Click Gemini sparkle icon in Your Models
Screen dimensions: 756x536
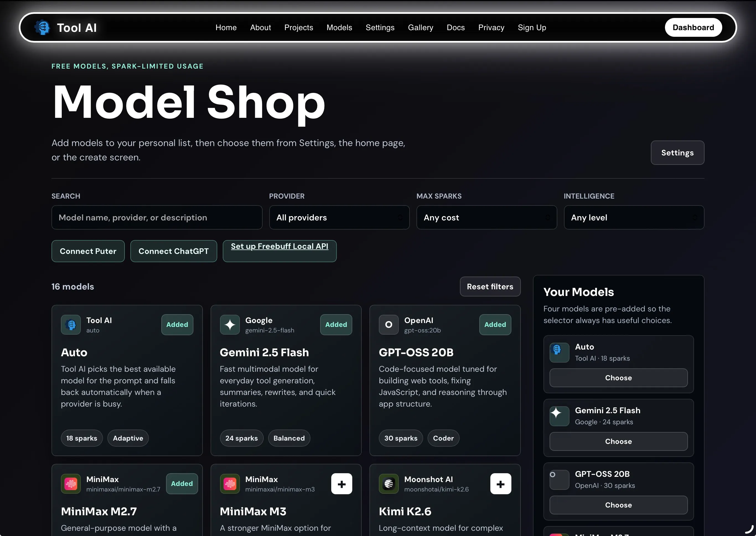[559, 416]
